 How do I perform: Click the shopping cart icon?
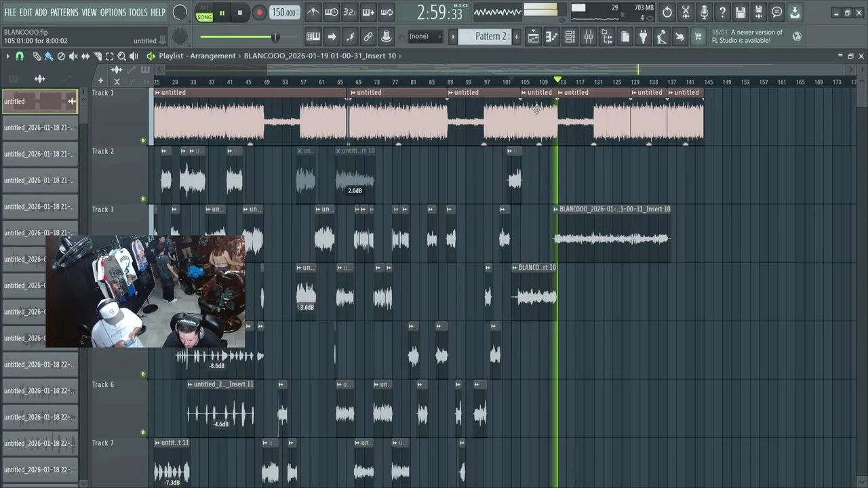point(698,37)
